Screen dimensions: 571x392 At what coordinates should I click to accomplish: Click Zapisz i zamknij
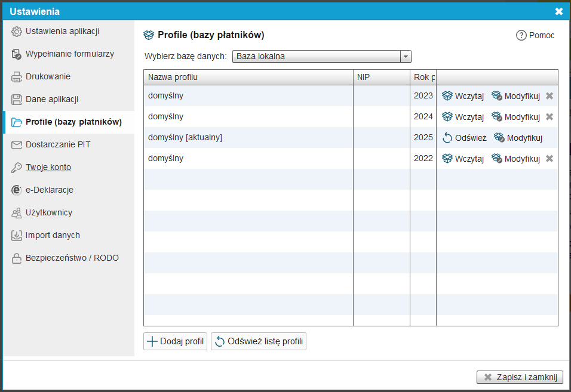tap(520, 377)
